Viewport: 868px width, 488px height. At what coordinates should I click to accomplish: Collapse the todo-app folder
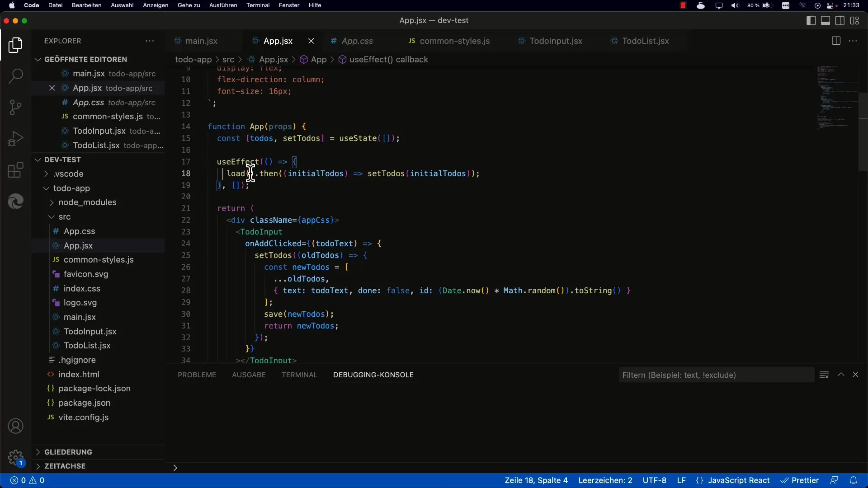pos(71,188)
